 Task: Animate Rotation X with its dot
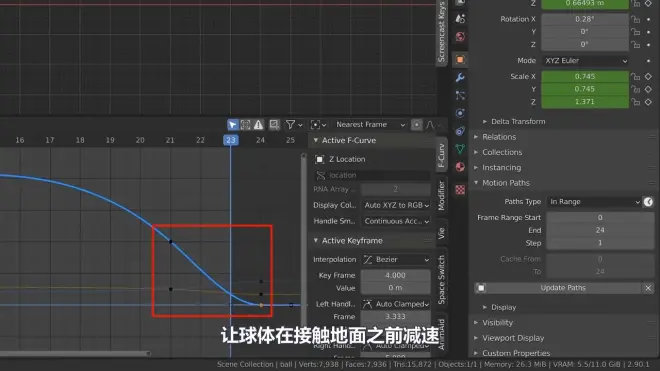(649, 19)
